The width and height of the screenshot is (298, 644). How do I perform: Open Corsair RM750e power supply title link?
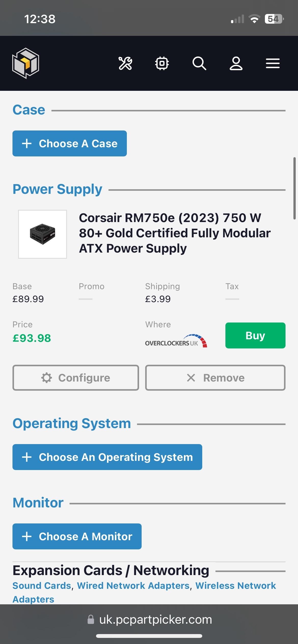pos(175,233)
